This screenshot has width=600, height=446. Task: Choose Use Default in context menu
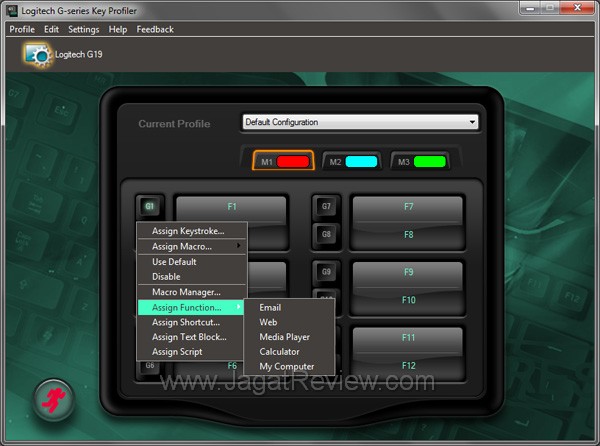[x=192, y=262]
